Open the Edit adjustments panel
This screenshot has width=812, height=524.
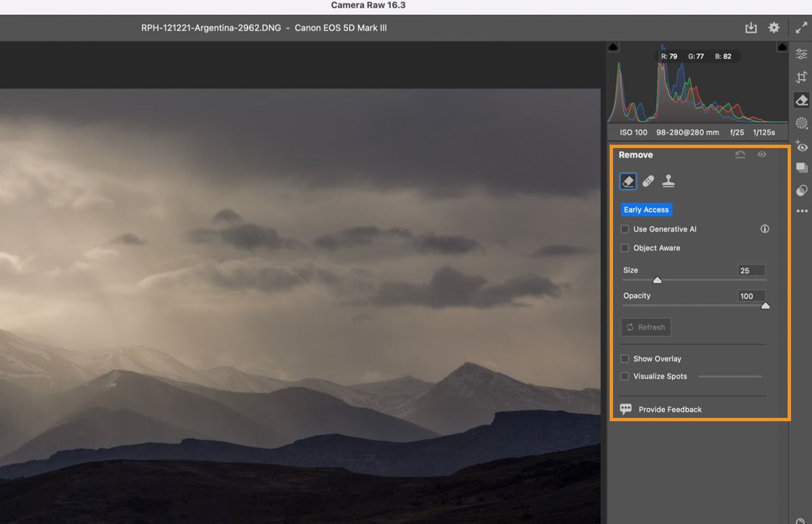[x=801, y=53]
